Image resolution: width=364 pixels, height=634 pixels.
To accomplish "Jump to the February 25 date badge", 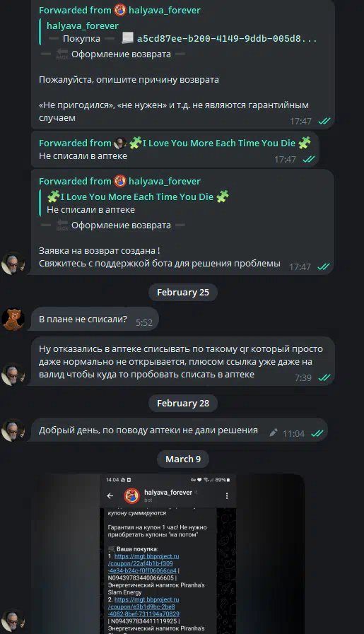I will (183, 293).
